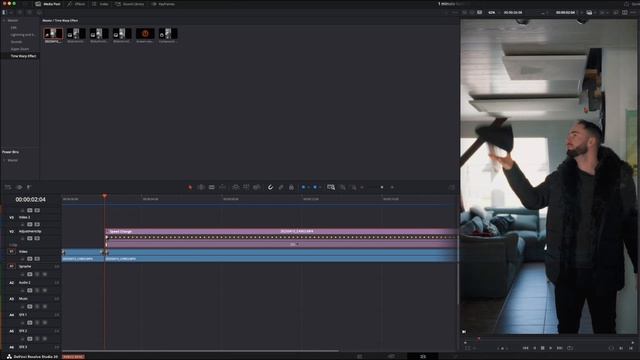Open the Index panel tab
The image size is (640, 360).
[x=100, y=4]
